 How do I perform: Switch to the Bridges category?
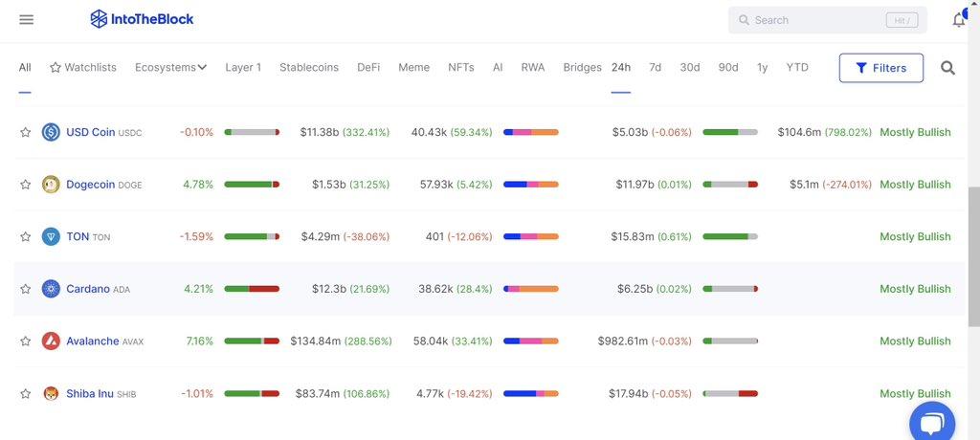[x=582, y=68]
